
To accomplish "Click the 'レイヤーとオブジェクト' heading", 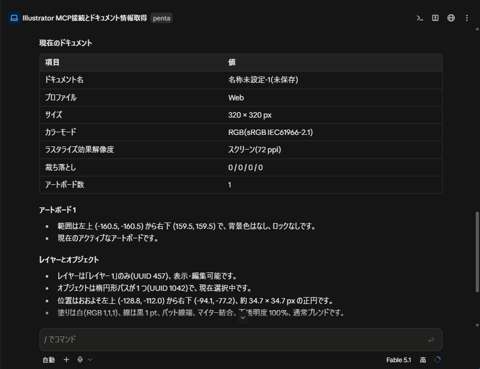I will [69, 260].
